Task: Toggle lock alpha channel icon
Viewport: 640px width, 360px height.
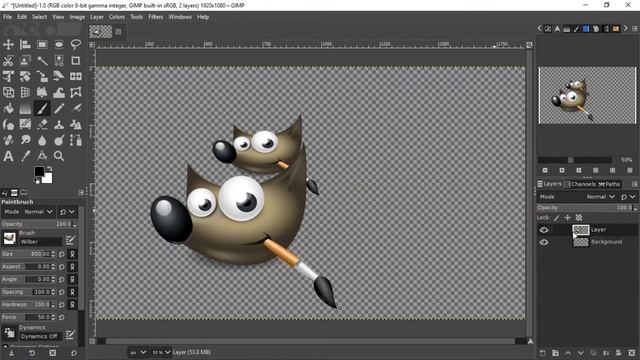Action: 579,218
